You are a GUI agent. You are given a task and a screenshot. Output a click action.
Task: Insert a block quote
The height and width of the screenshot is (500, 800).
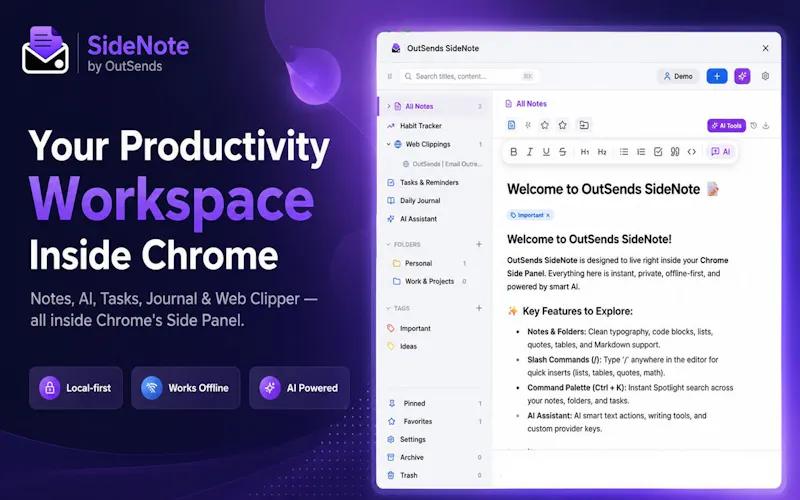675,152
